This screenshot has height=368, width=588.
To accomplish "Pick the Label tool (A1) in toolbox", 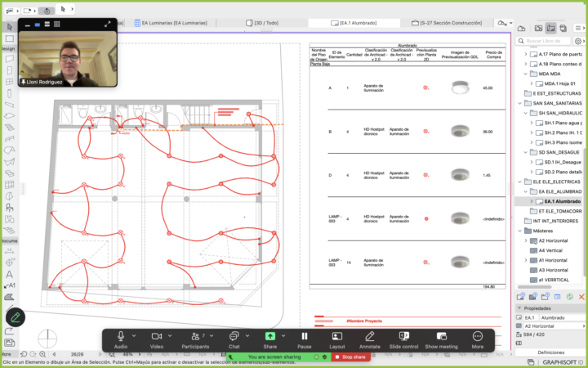I will pyautogui.click(x=9, y=285).
